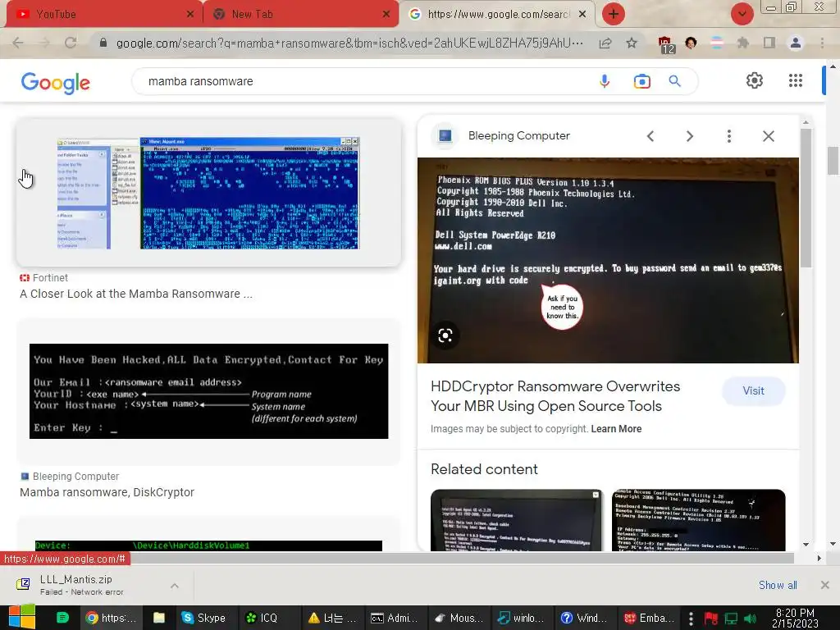
Task: Open a new browser tab with plus button
Action: coord(614,14)
